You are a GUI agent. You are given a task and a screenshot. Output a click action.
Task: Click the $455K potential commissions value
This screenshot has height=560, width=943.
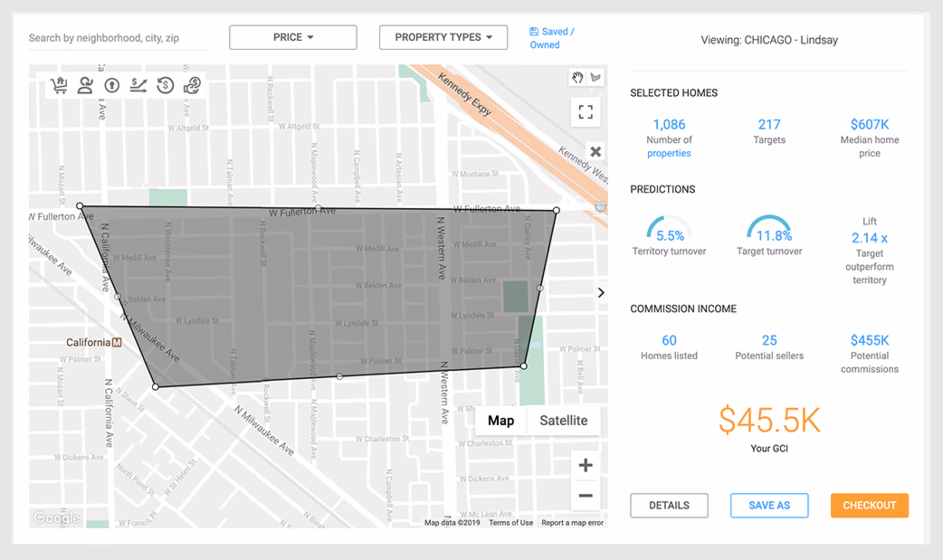click(869, 340)
